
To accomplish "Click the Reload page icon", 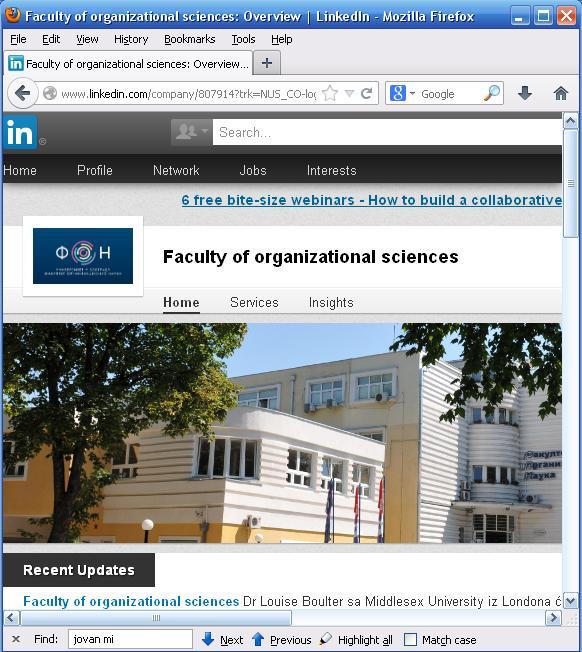I will click(366, 93).
